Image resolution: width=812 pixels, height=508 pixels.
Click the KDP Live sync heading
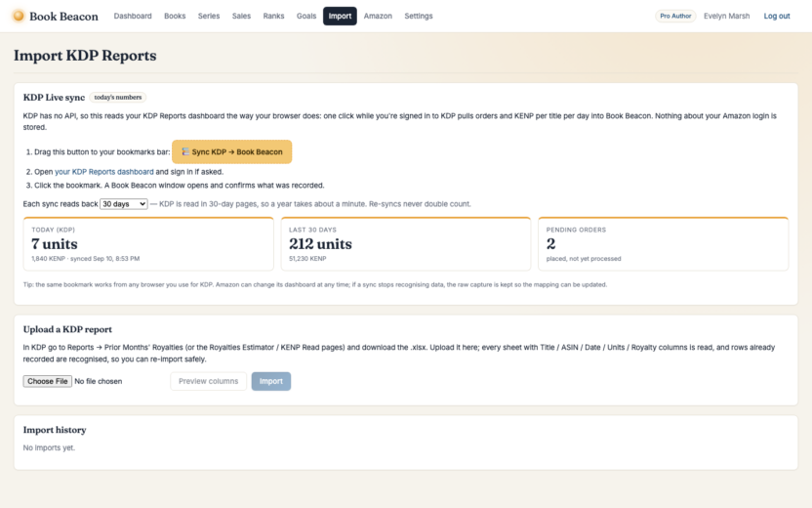pyautogui.click(x=54, y=98)
